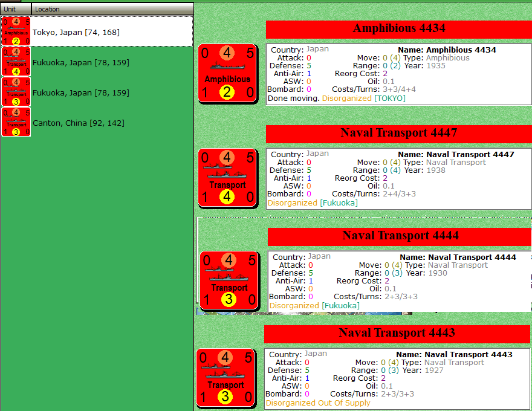Select the large Naval Transport 4444 counter
The image size is (532, 411).
229,280
